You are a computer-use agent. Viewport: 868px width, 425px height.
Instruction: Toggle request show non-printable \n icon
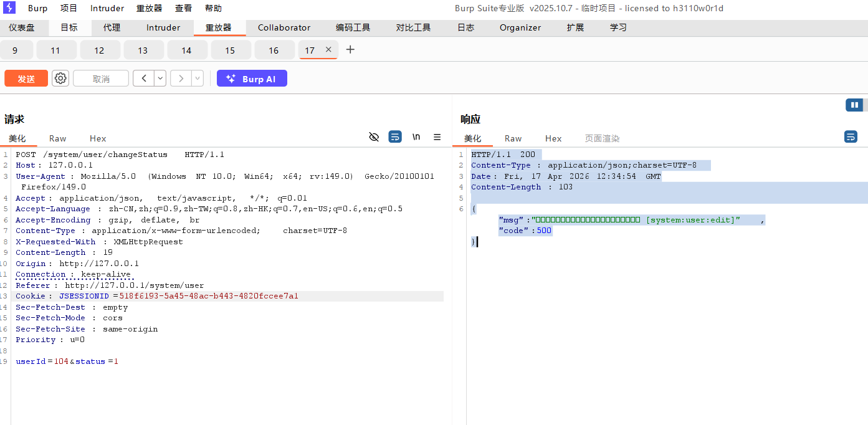point(416,137)
